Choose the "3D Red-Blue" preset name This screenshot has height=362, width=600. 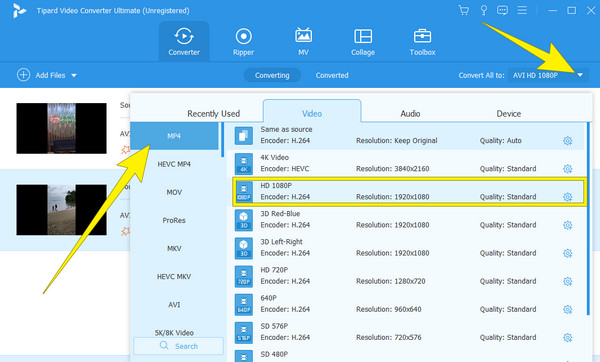(280, 214)
